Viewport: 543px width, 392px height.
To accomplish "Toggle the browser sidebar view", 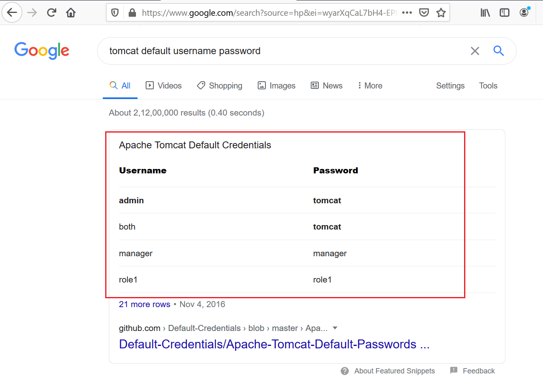I will click(505, 13).
